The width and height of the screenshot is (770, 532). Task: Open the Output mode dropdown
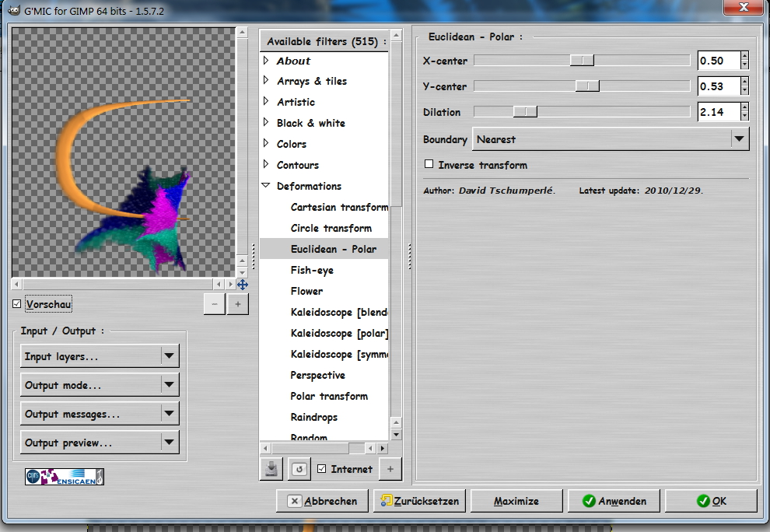coord(100,385)
